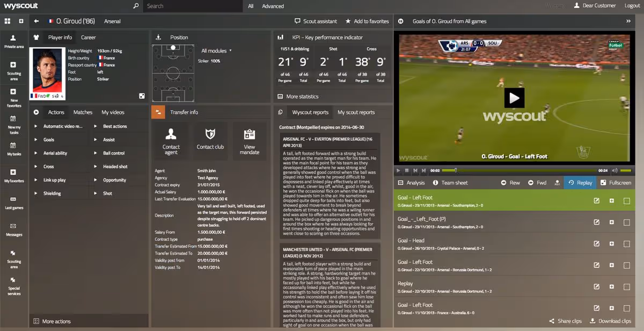Open Private area in the sidebar
Screen dimensions: 644x331
pyautogui.click(x=14, y=41)
